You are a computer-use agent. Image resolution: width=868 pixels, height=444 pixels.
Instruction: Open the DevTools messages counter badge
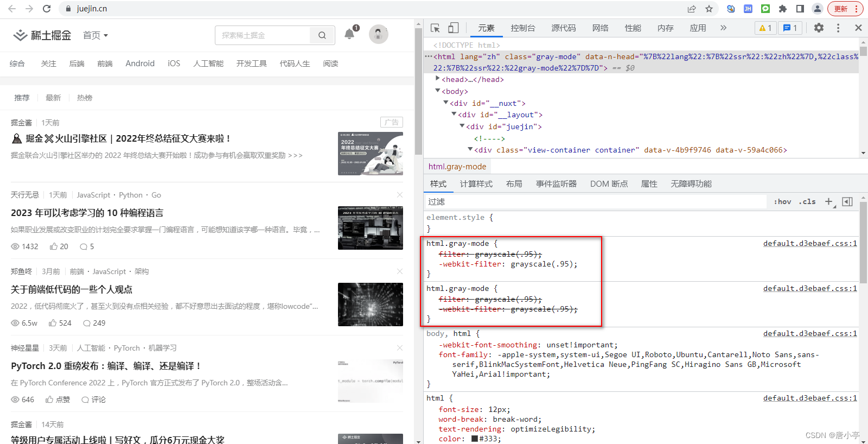pos(790,28)
